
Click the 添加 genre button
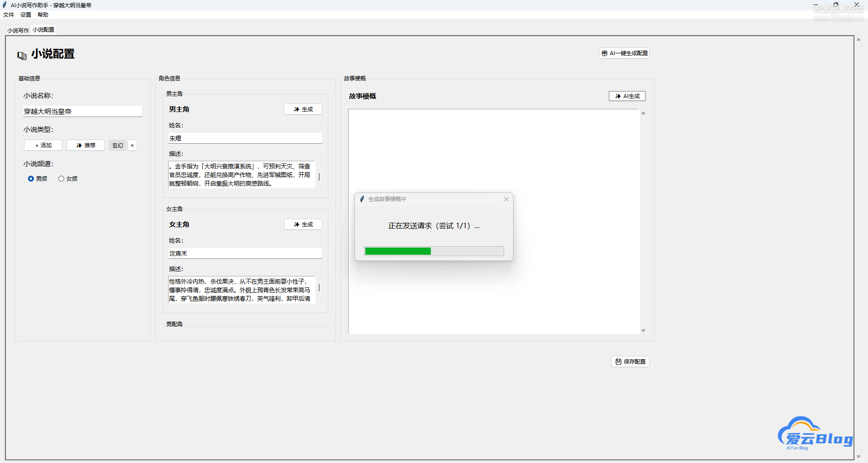coord(43,145)
